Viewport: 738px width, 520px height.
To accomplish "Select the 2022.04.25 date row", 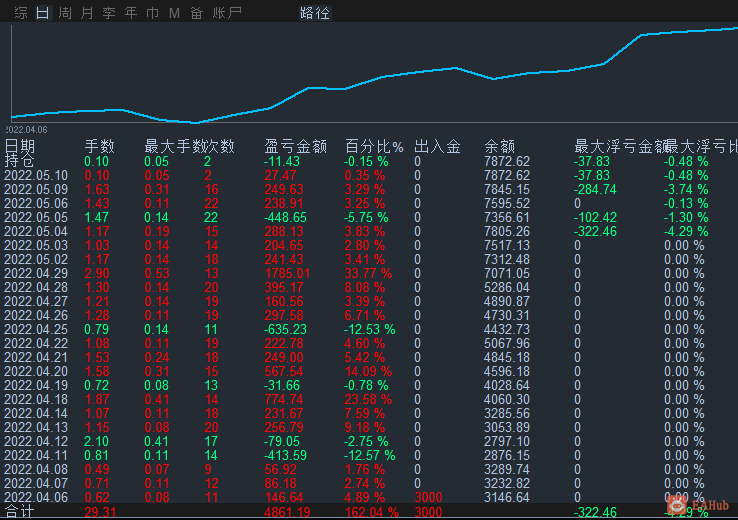I will pyautogui.click(x=36, y=329).
